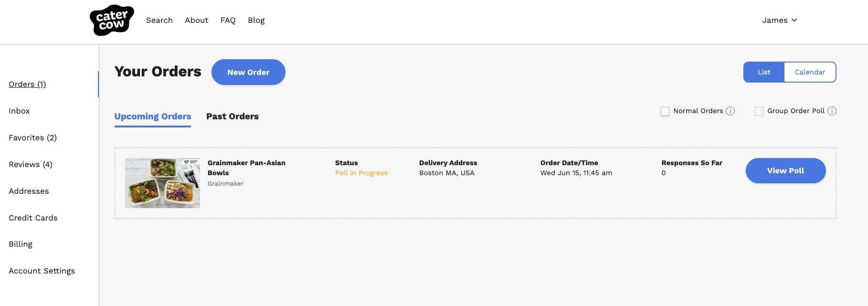Image resolution: width=868 pixels, height=306 pixels.
Task: Click the CaterCow logo
Action: (x=112, y=21)
